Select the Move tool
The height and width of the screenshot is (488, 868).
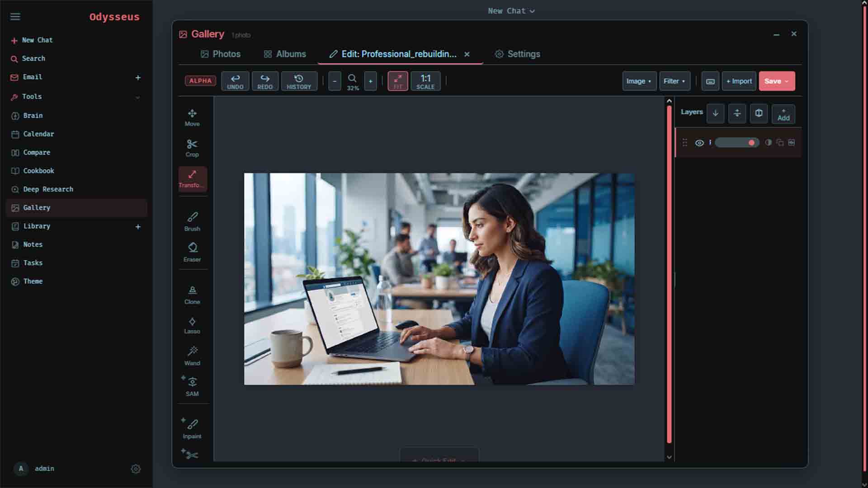tap(192, 117)
